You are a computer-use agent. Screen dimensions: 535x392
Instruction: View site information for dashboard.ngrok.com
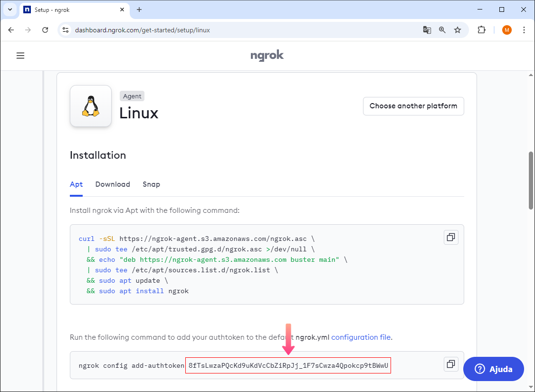tap(65, 30)
